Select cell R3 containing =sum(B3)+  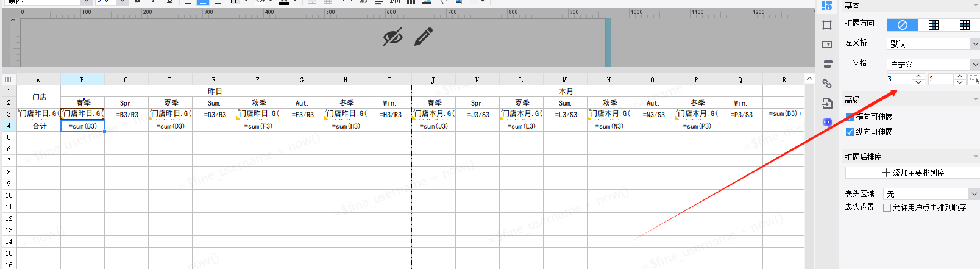coord(784,114)
